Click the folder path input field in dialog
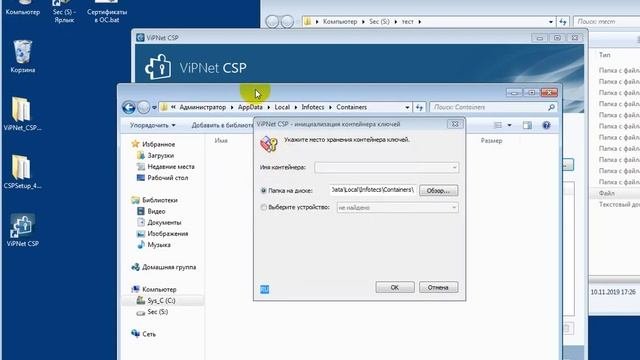The image size is (640, 360). 373,190
